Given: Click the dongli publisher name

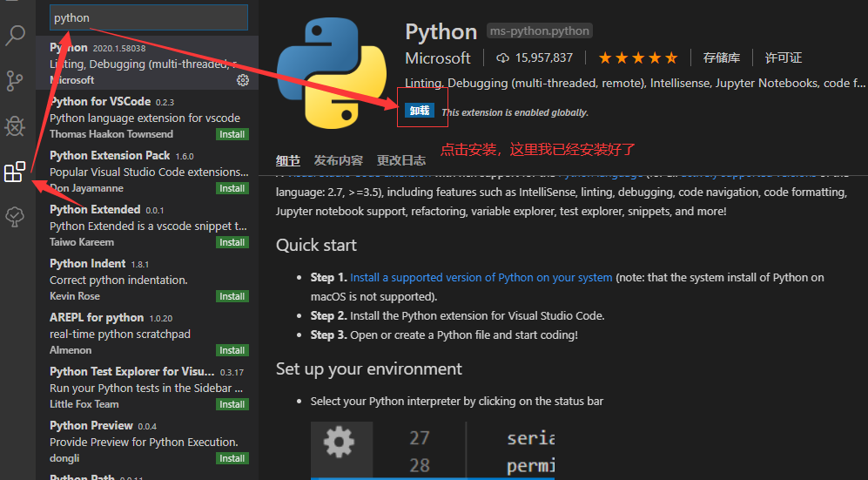Looking at the screenshot, I should (x=64, y=458).
